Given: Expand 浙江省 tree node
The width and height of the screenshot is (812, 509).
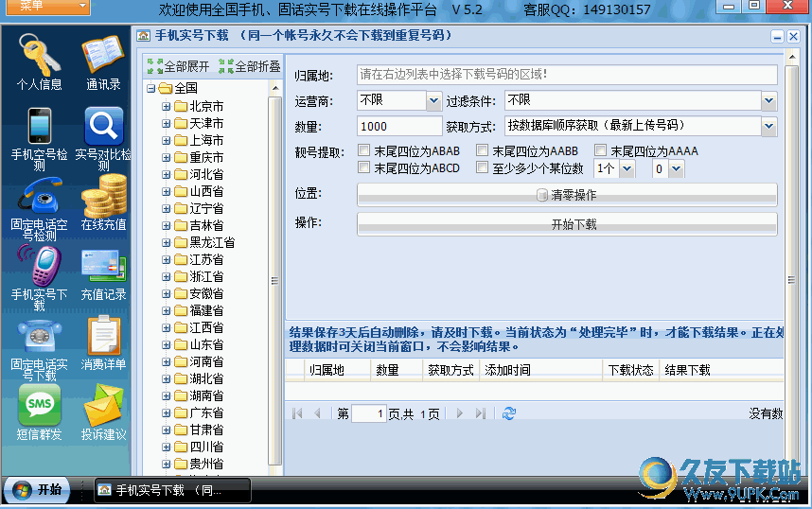Looking at the screenshot, I should 167,277.
